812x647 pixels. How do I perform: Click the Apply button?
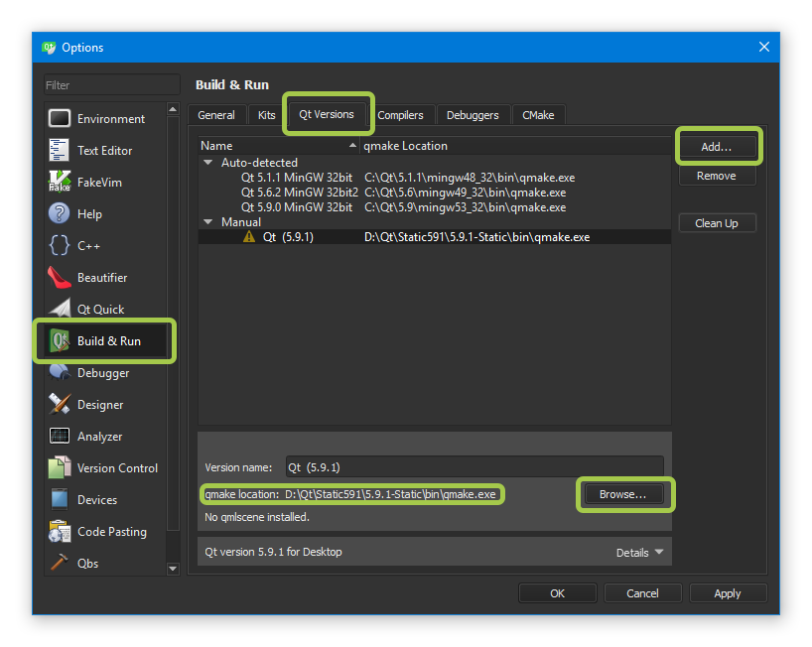click(728, 593)
